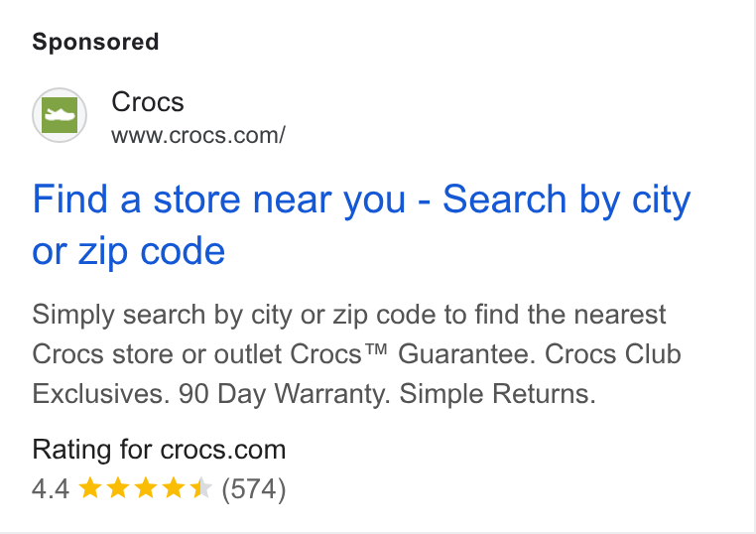Open the 574 reviews count
The image size is (756, 534).
coord(254,489)
